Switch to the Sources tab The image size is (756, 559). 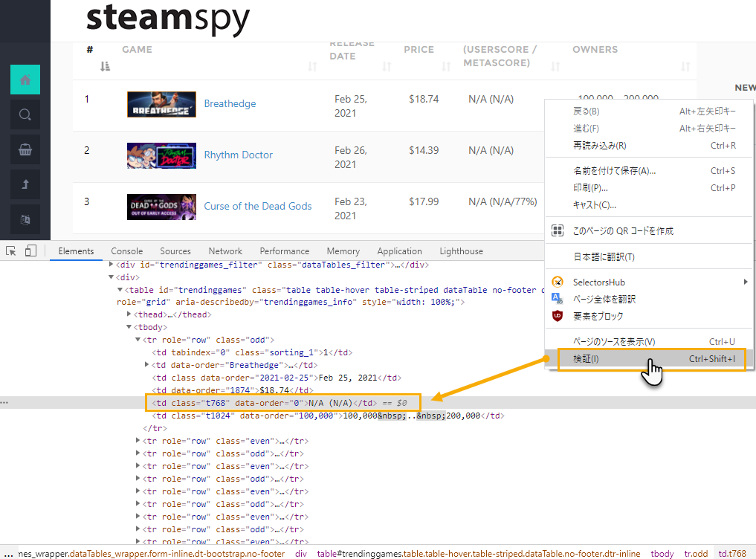175,251
